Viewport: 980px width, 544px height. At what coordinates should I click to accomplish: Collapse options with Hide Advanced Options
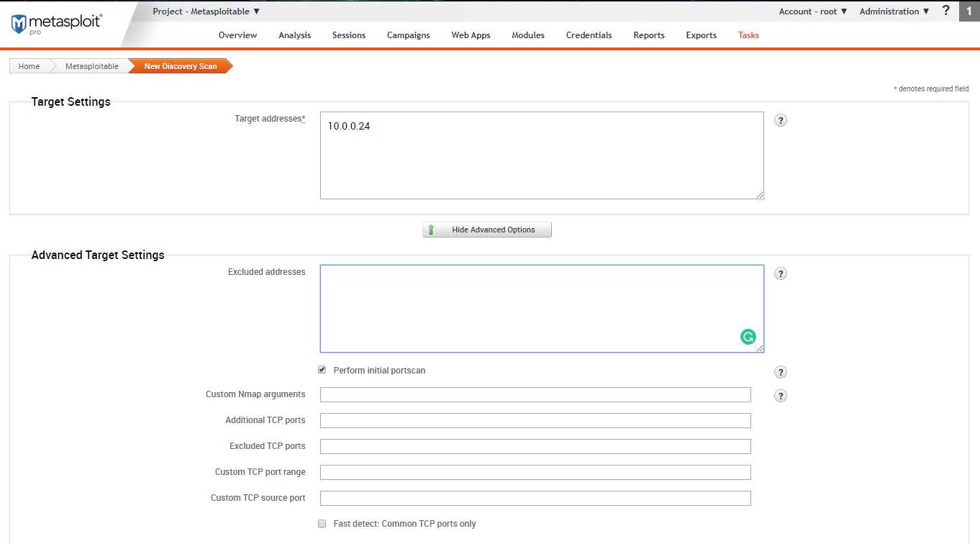[x=487, y=230]
